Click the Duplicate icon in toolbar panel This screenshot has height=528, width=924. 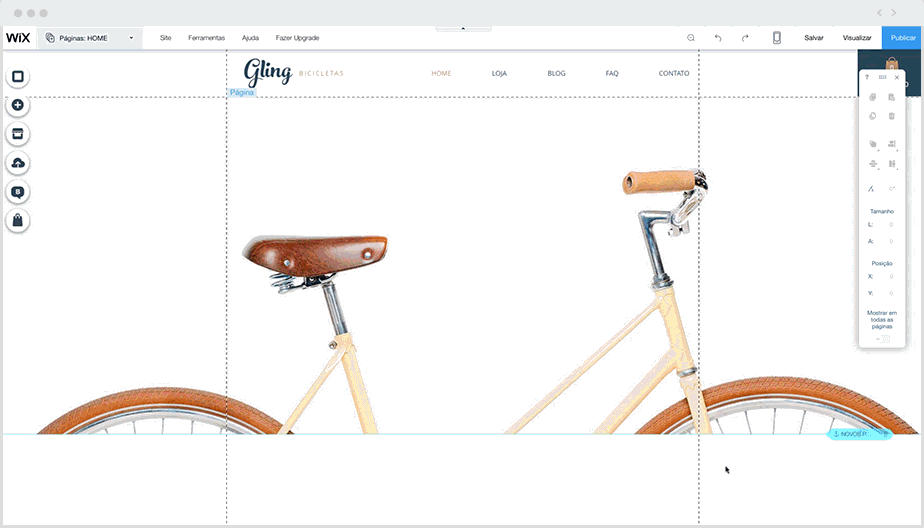click(873, 116)
